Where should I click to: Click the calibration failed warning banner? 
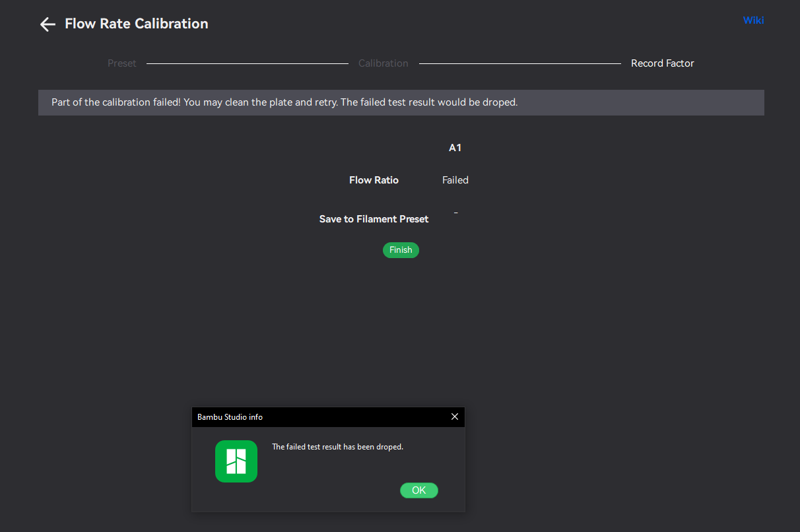401,103
